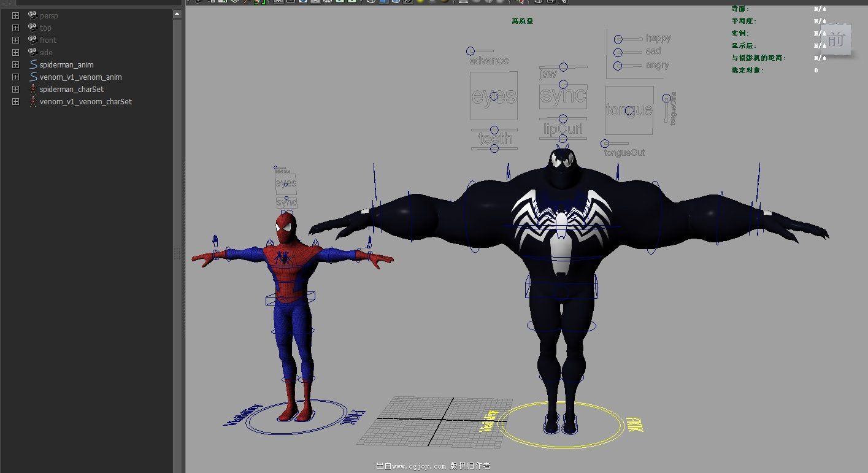This screenshot has width=868, height=473.
Task: Click the tongueOut slider handle
Action: click(x=605, y=144)
